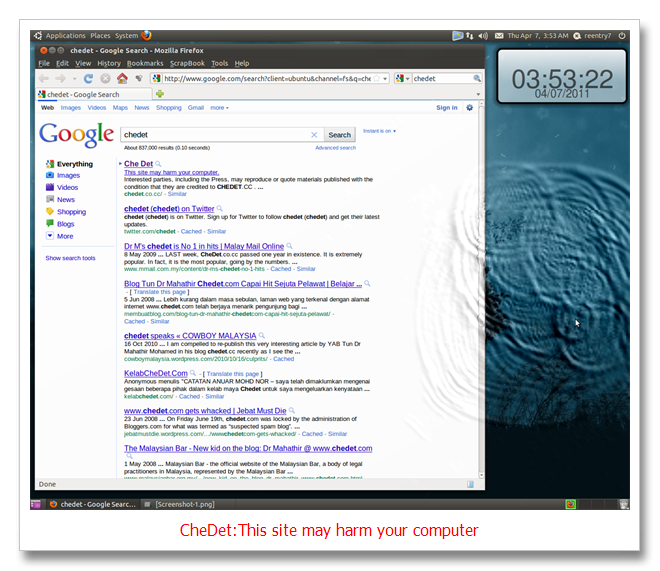Go to the home page icon
The image size is (660, 571).
(122, 78)
